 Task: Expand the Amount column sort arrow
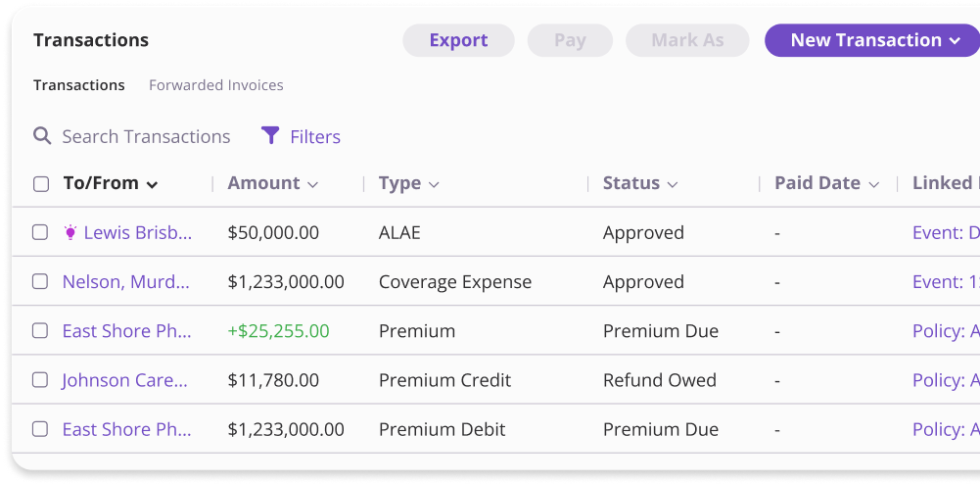click(312, 184)
